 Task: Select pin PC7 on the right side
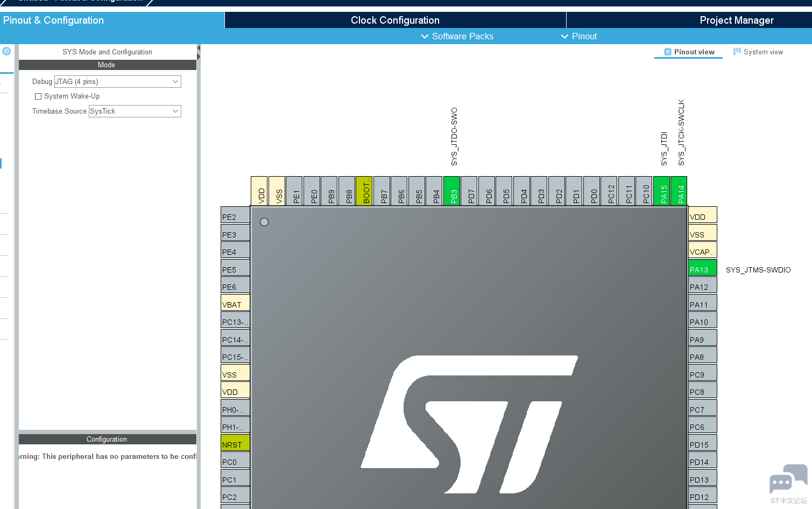tap(703, 408)
